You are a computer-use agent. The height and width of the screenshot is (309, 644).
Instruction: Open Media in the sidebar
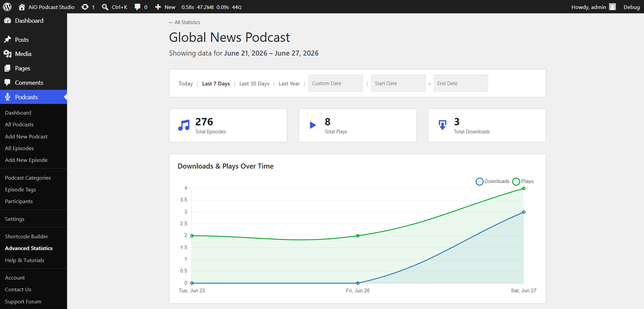click(23, 54)
